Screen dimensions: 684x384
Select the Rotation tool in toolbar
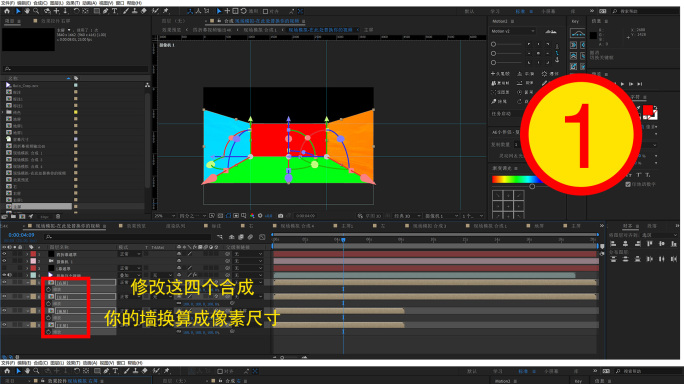coord(76,11)
